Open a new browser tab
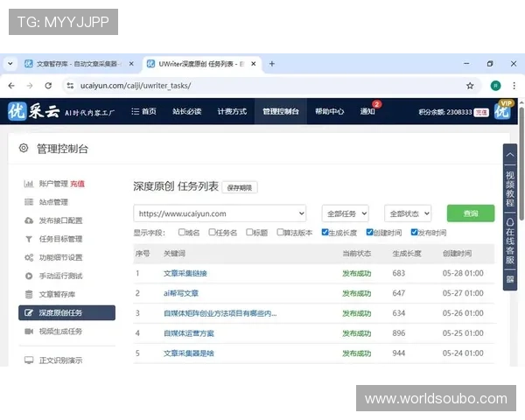 tap(272, 64)
